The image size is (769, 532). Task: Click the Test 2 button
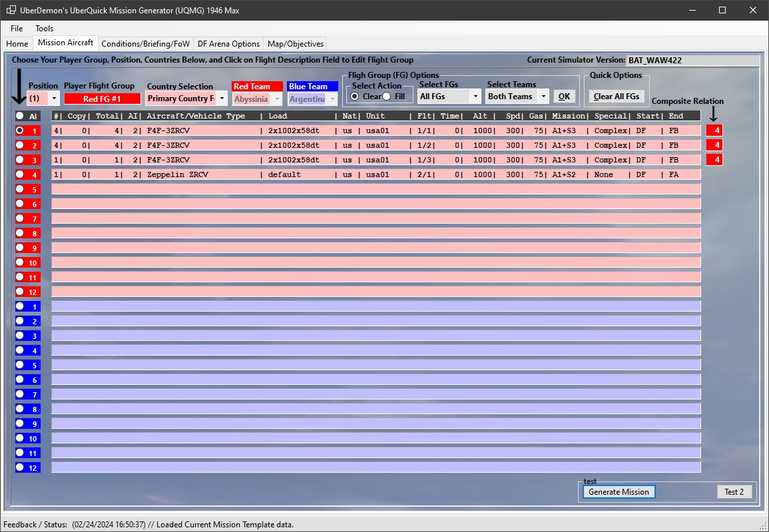pos(734,492)
